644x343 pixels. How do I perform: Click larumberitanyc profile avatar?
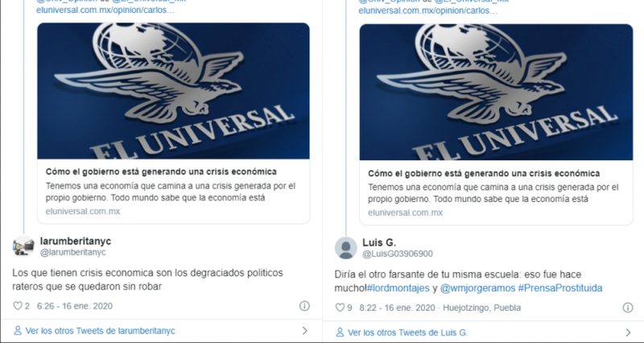click(x=23, y=246)
